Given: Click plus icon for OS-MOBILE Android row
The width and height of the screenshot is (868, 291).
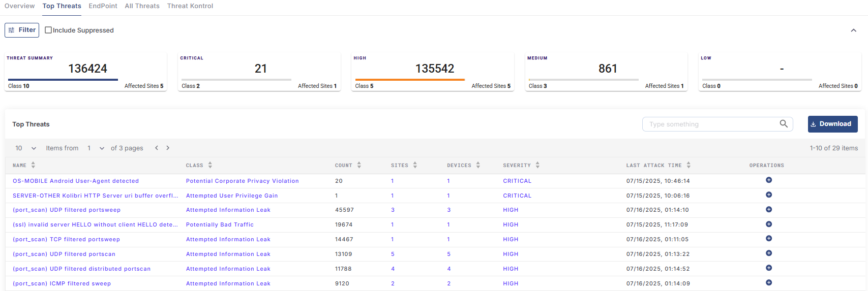Looking at the screenshot, I should pyautogui.click(x=769, y=180).
